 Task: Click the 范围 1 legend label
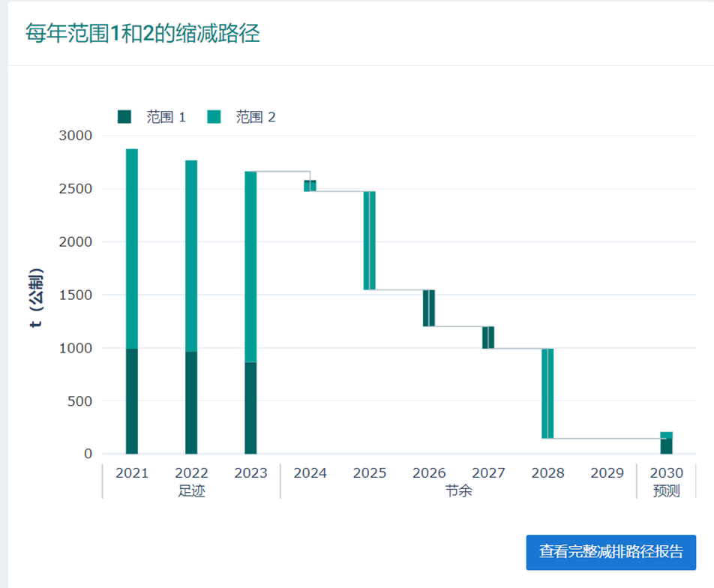point(166,117)
